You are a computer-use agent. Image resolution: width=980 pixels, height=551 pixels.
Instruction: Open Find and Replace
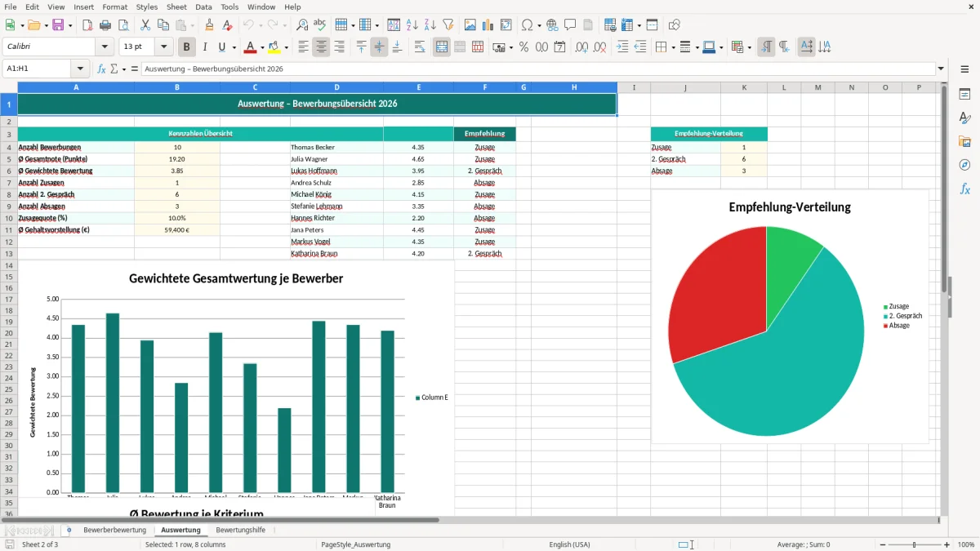pos(302,25)
